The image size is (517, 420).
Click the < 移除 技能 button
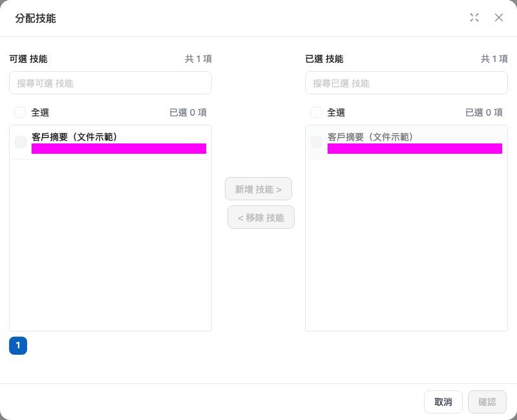tap(261, 217)
